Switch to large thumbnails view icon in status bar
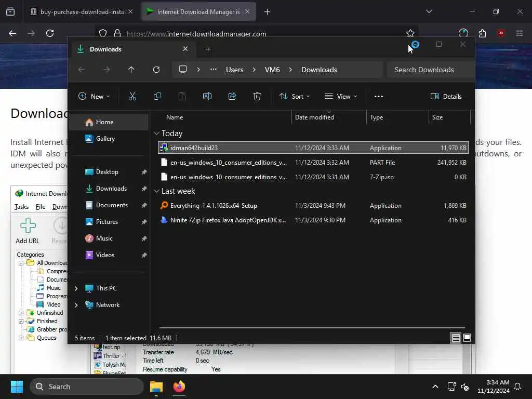 click(x=467, y=338)
